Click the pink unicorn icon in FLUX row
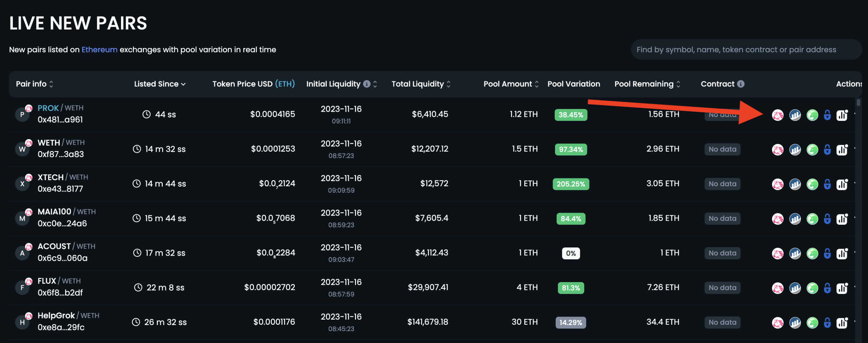This screenshot has height=343, width=868. (777, 288)
